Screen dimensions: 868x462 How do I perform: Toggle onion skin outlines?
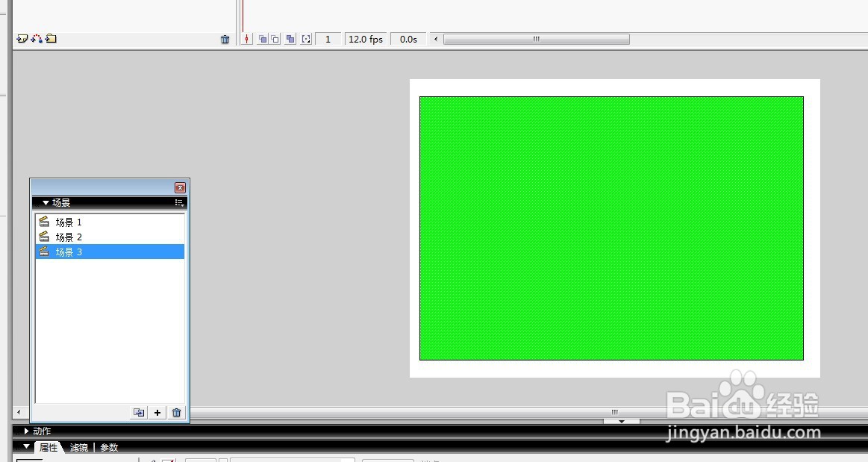tap(275, 40)
